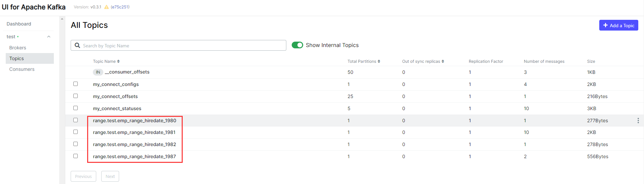Open Brokers in the sidebar
Viewport: 644px width, 184px height.
point(18,48)
